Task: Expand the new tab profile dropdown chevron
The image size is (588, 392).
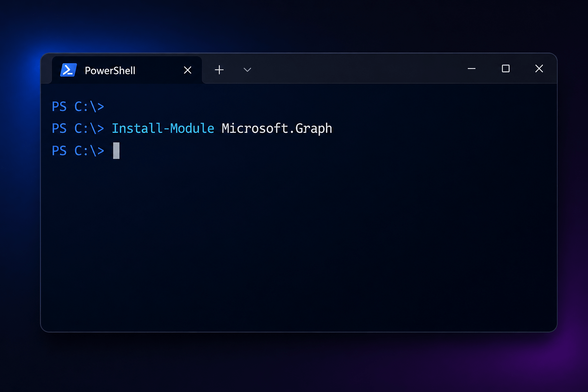Action: (247, 70)
